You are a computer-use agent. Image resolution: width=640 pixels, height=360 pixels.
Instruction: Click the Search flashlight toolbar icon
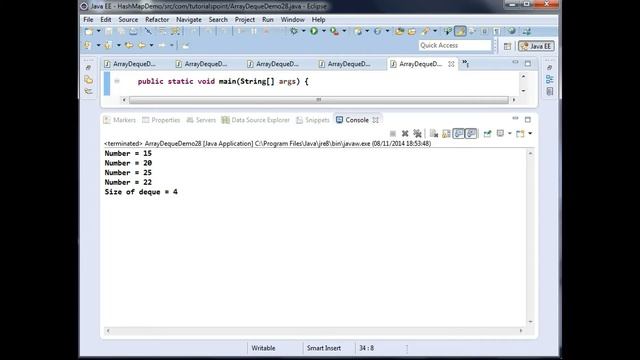pos(426,31)
